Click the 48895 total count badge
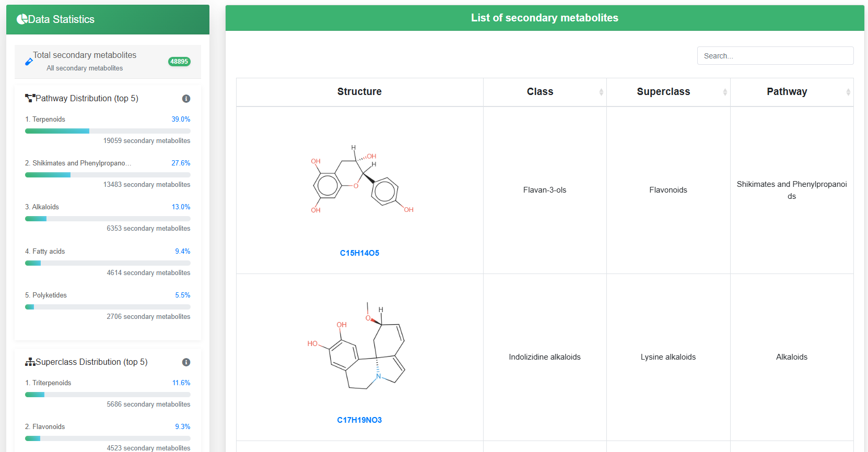The height and width of the screenshot is (452, 868). click(179, 62)
